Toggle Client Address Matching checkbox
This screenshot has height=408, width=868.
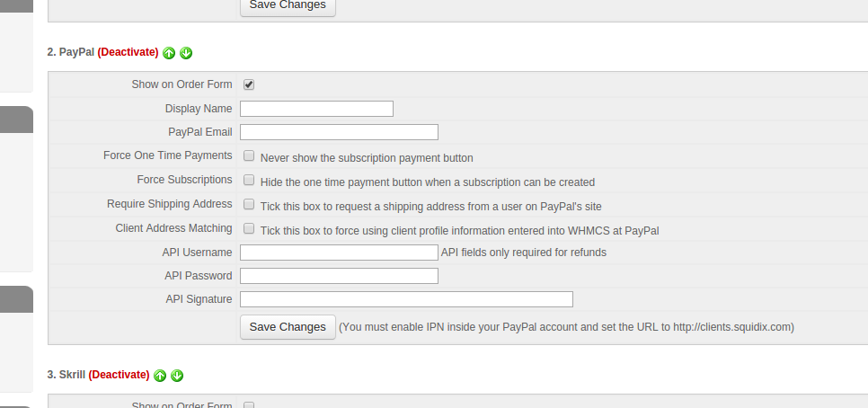pos(249,228)
